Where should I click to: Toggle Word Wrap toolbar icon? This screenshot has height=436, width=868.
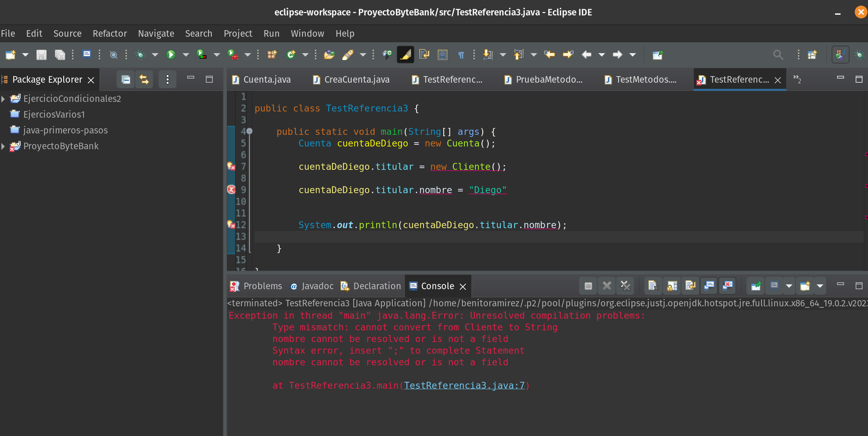click(x=424, y=55)
